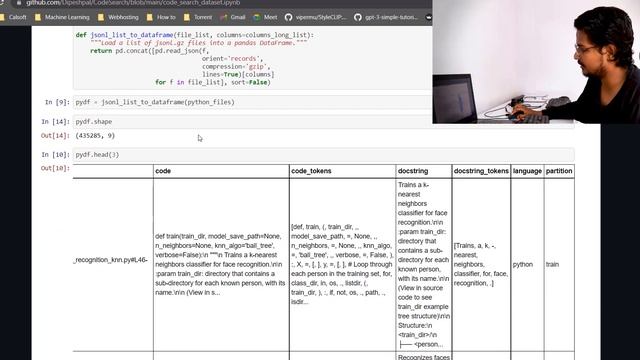Click the Out[10] prompt label
This screenshot has width=640, height=360.
55,168
